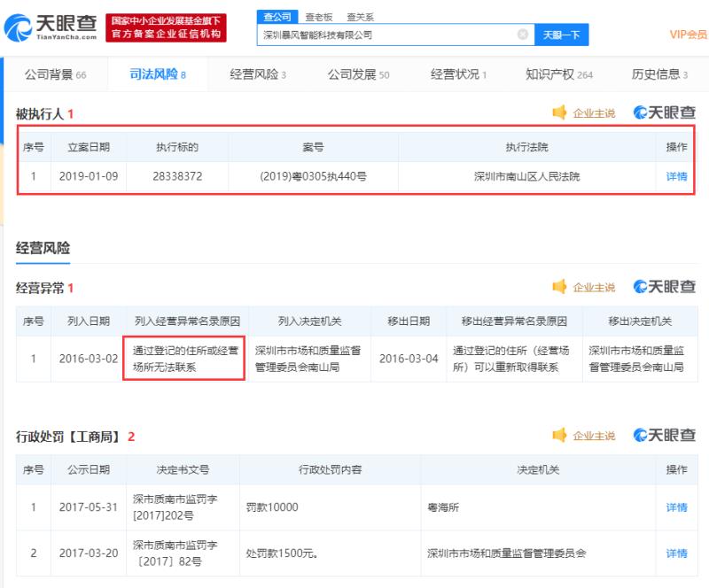Click the 经营风险 section heading
The image size is (709, 588).
tap(43, 248)
